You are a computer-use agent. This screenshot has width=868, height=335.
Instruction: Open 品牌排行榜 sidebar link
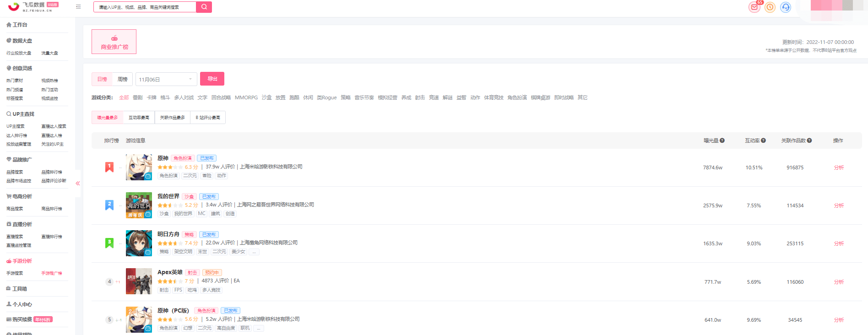coord(52,172)
